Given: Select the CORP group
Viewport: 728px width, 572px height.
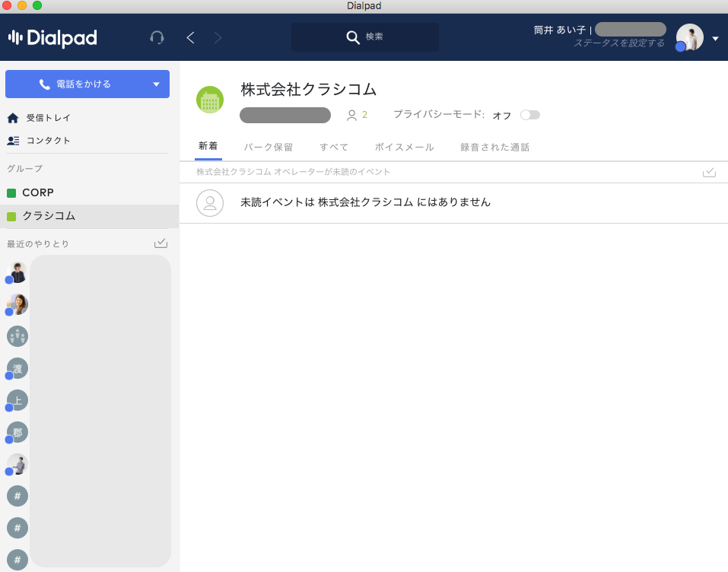Looking at the screenshot, I should (89, 192).
